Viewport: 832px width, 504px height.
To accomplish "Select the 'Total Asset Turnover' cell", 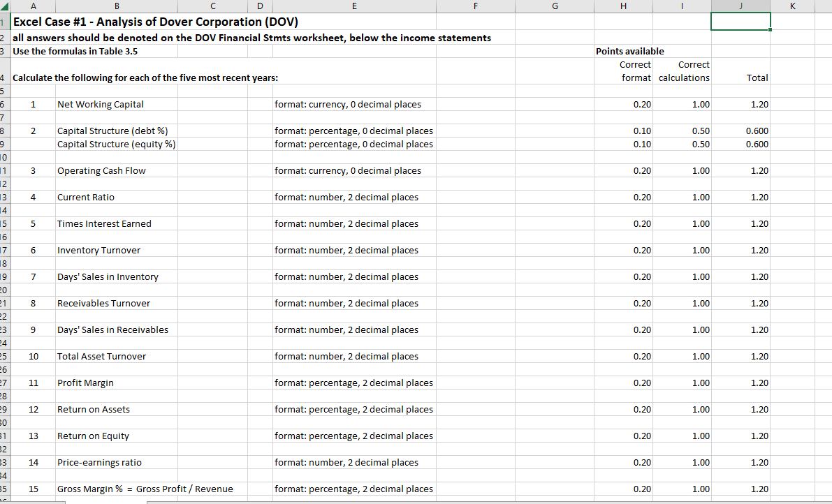I will tap(117, 356).
